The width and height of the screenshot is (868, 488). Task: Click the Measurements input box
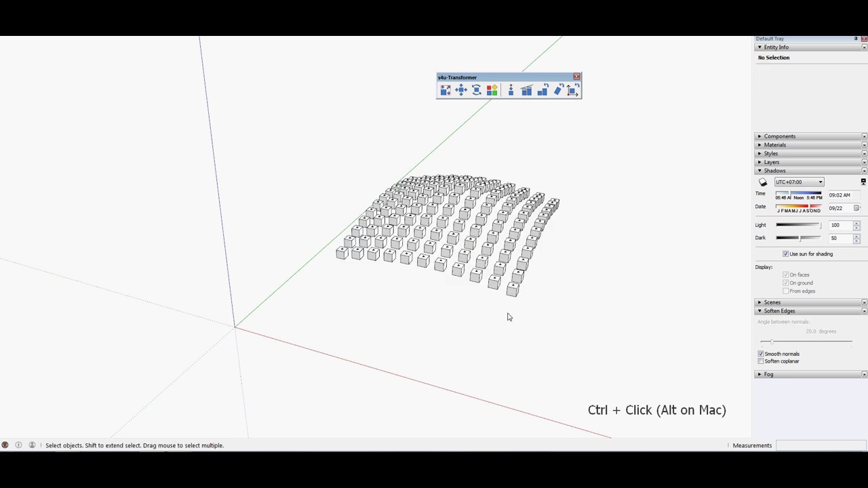[821, 445]
